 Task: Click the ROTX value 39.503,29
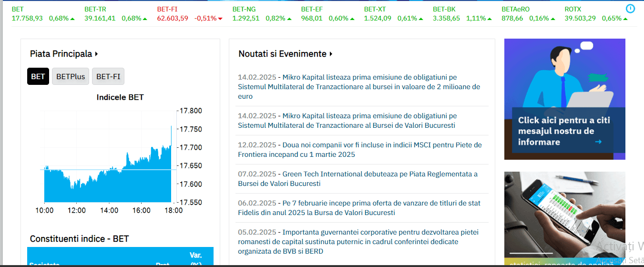580,18
